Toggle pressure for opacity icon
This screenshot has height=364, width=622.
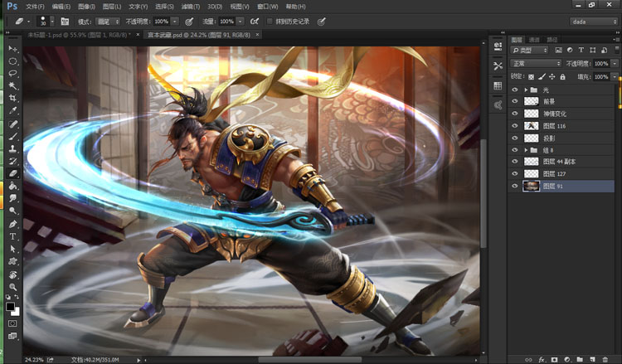pyautogui.click(x=189, y=22)
